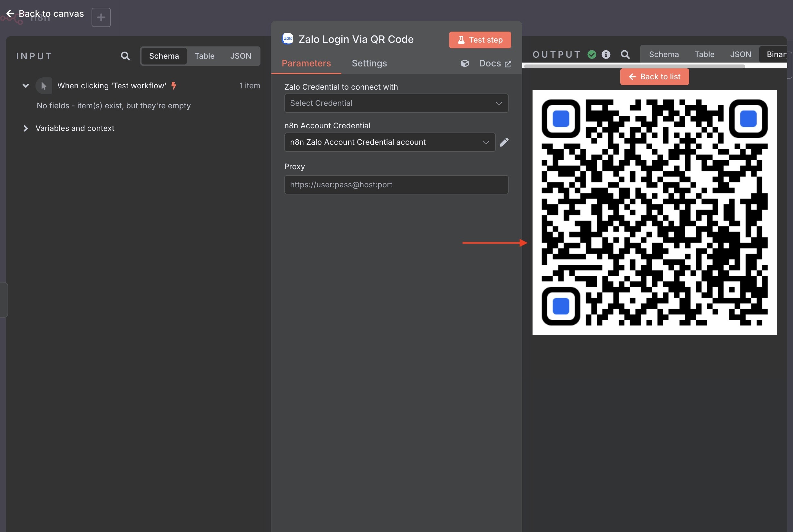The width and height of the screenshot is (793, 532).
Task: Click 'No fields - item(s) exist' message
Action: click(113, 106)
